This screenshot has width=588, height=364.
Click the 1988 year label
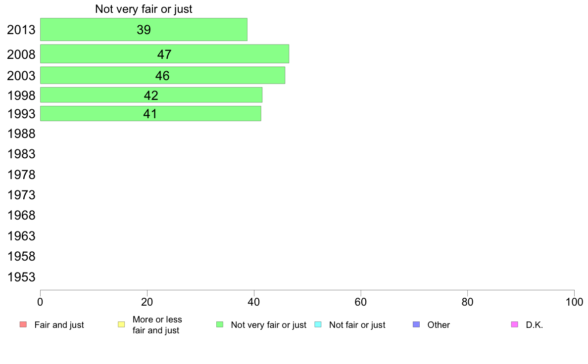pos(21,134)
